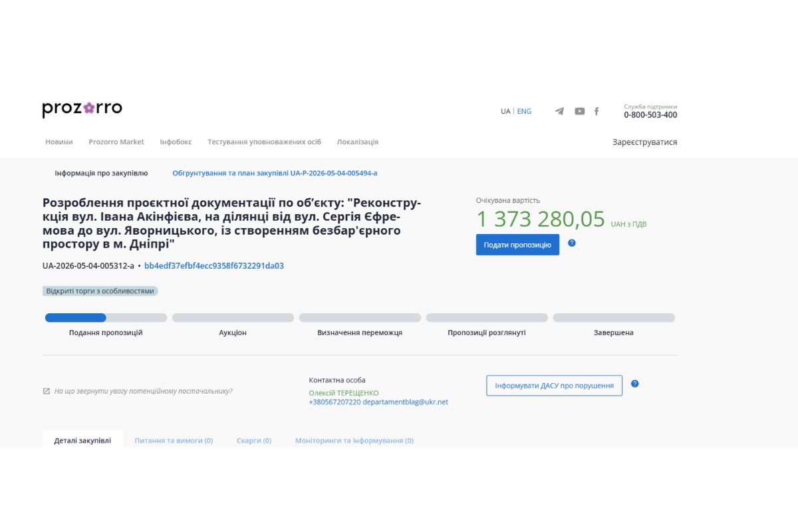Open the YouTube channel icon
The height and width of the screenshot is (532, 798).
[580, 111]
